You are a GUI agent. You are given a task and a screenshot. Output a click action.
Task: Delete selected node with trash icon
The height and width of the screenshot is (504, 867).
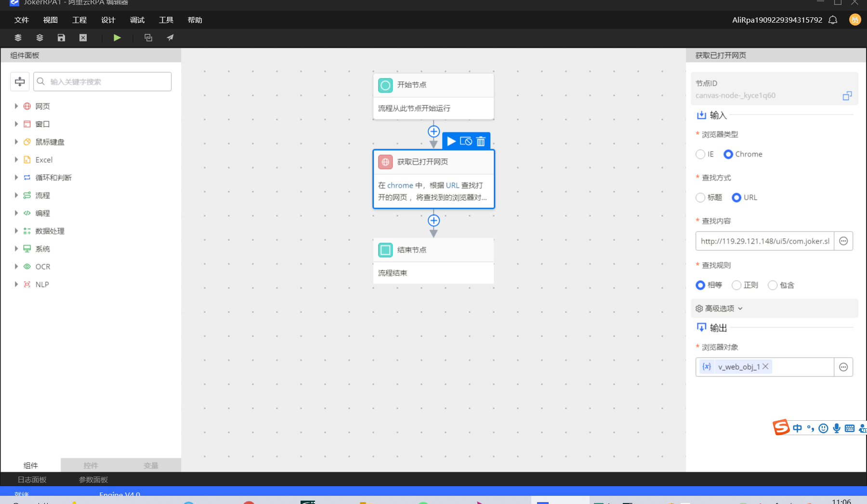click(x=481, y=141)
